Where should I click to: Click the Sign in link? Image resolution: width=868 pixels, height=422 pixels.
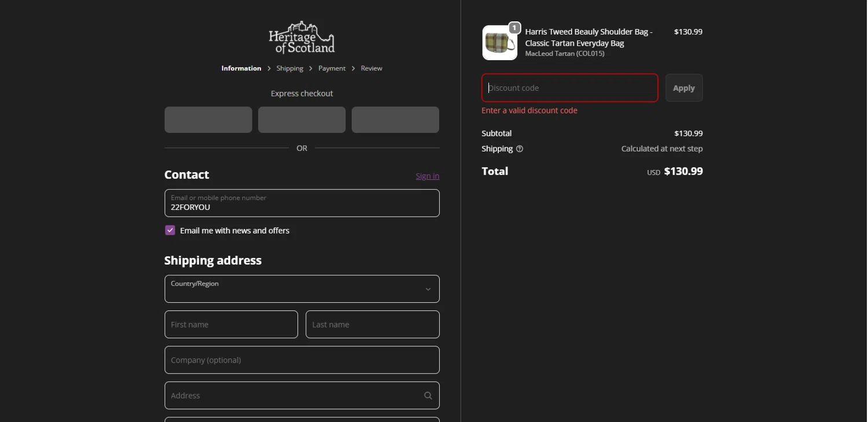click(428, 176)
